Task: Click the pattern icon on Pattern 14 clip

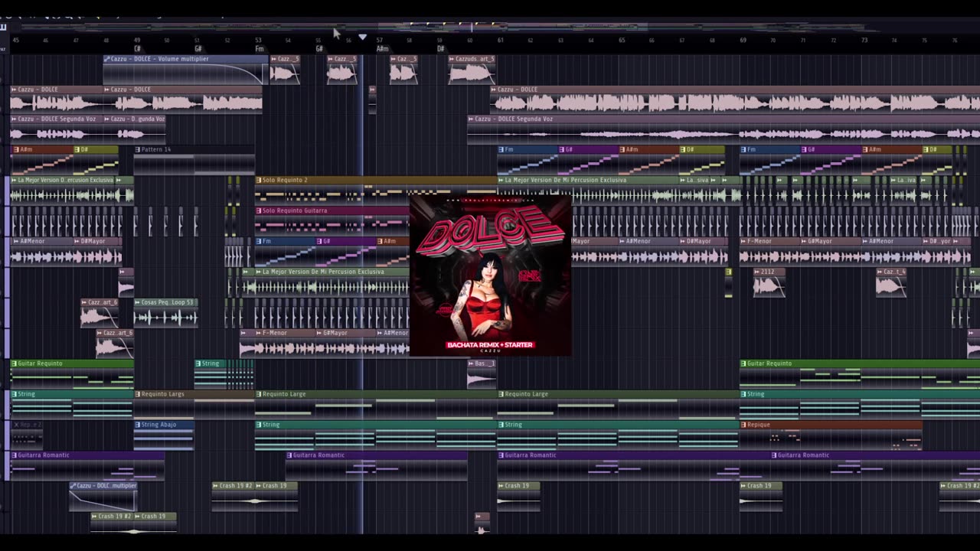Action: click(138, 149)
